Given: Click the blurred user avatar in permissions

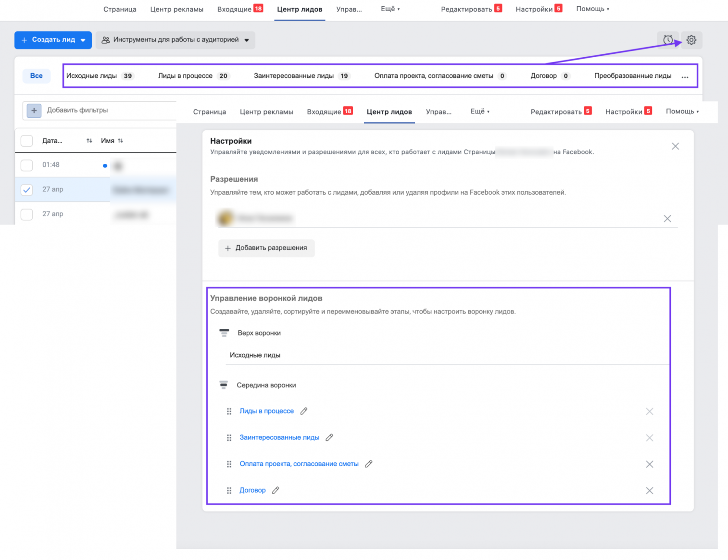Looking at the screenshot, I should (x=226, y=218).
